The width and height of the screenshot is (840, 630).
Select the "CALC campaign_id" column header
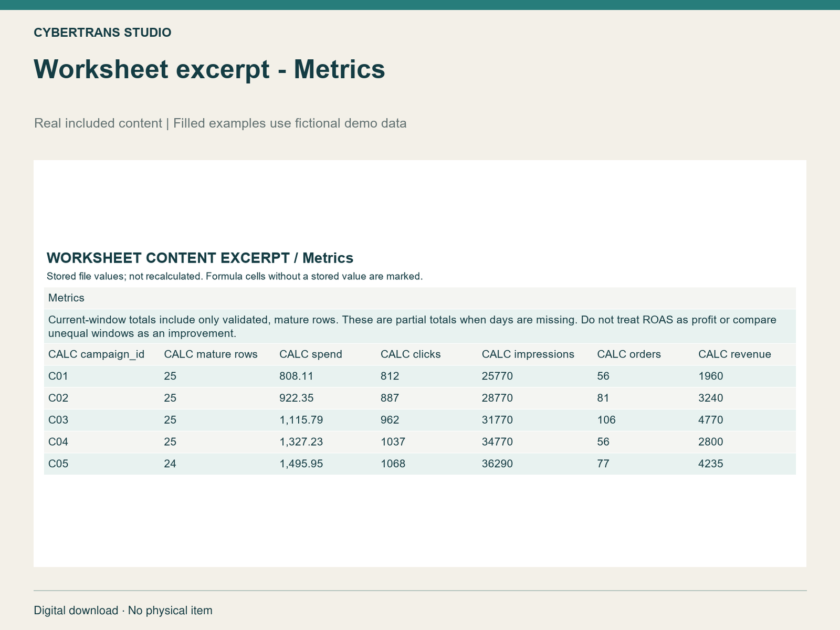pyautogui.click(x=96, y=354)
